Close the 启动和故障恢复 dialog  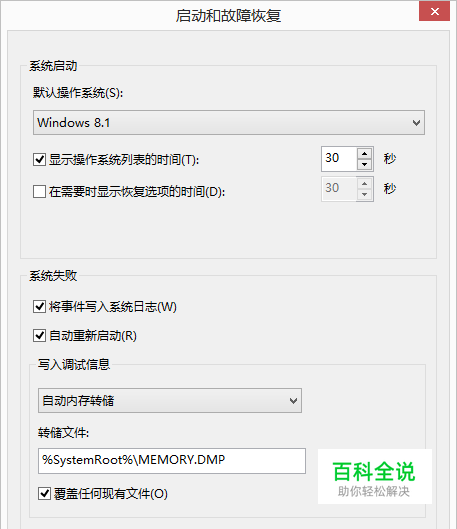pos(434,11)
